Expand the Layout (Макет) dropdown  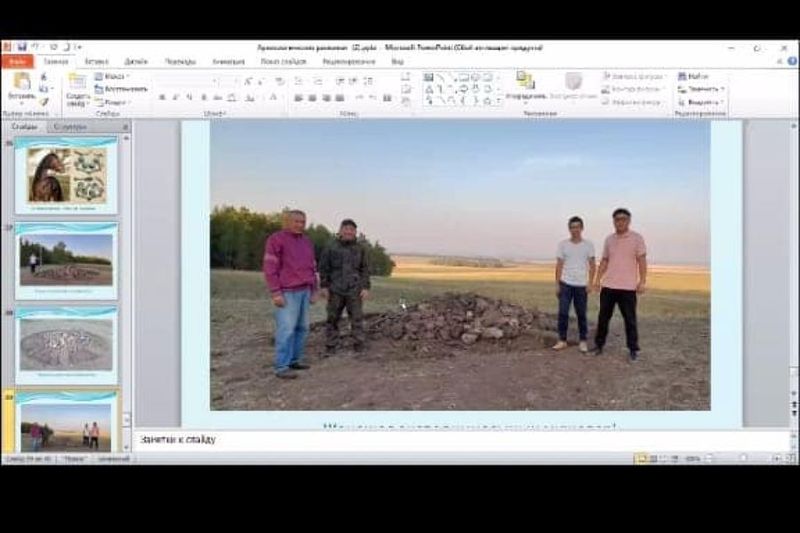coord(114,76)
